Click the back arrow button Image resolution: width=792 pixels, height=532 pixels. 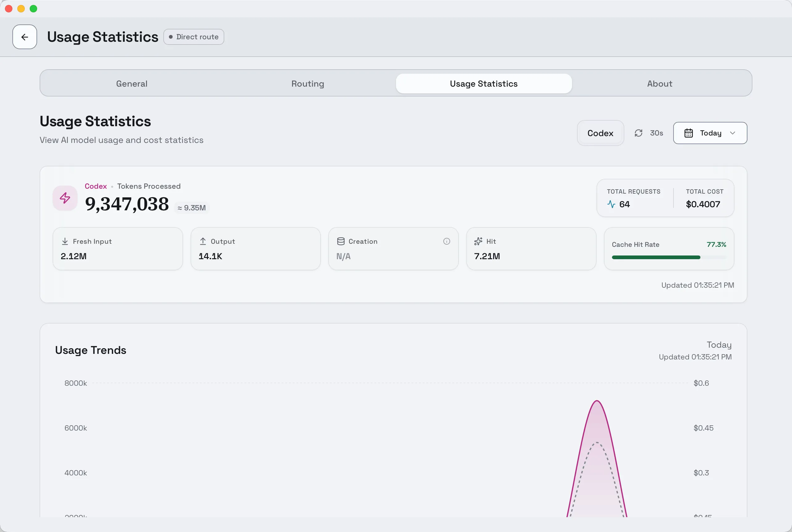[x=25, y=36]
